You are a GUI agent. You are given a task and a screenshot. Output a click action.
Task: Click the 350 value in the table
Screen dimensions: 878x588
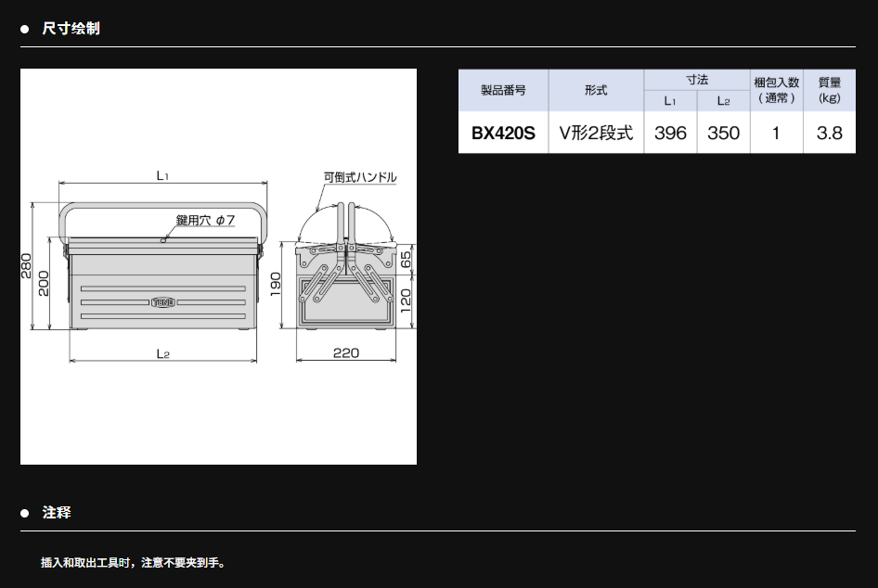[x=724, y=134]
